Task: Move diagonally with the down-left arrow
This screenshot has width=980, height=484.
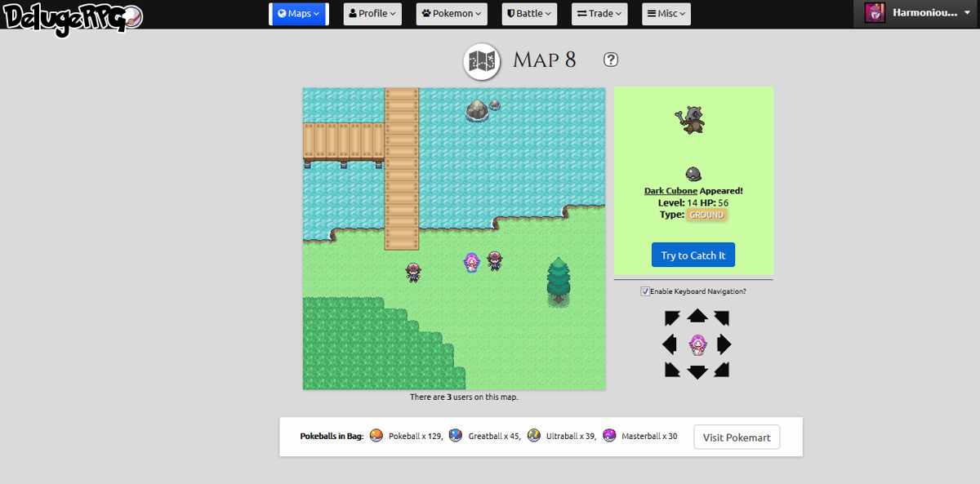Action: (672, 370)
